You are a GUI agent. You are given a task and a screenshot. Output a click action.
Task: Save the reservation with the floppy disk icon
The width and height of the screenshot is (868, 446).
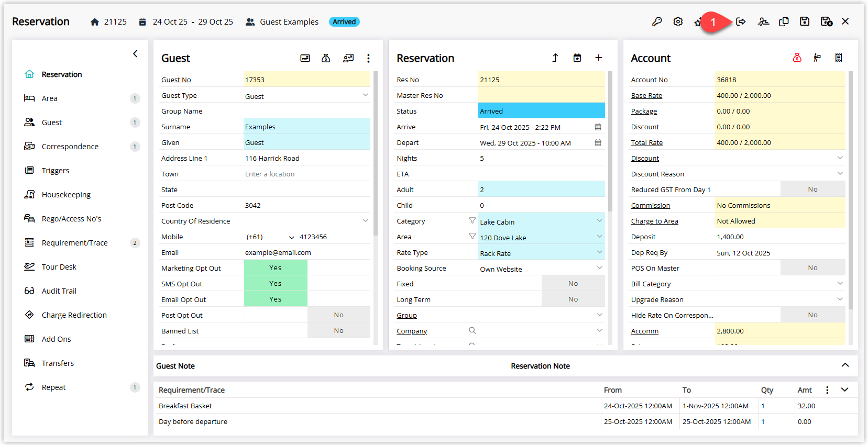coord(805,21)
